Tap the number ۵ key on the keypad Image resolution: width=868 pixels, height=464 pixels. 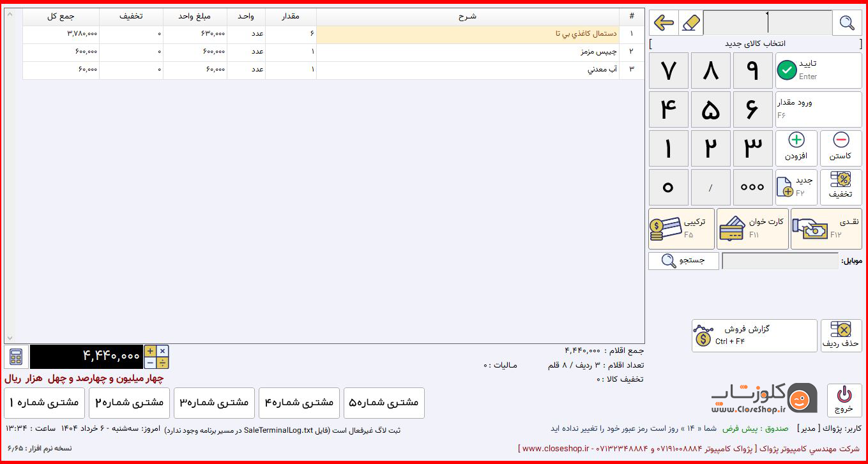coord(711,109)
